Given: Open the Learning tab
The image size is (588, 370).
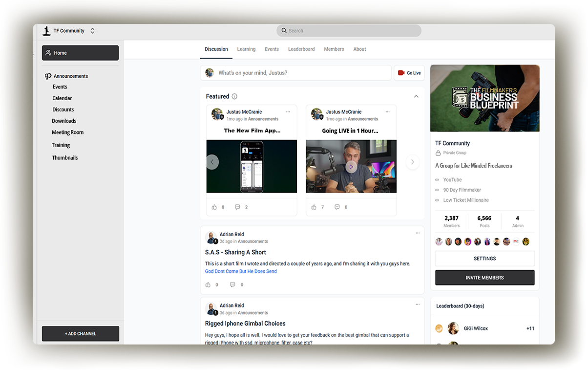Looking at the screenshot, I should pyautogui.click(x=246, y=49).
